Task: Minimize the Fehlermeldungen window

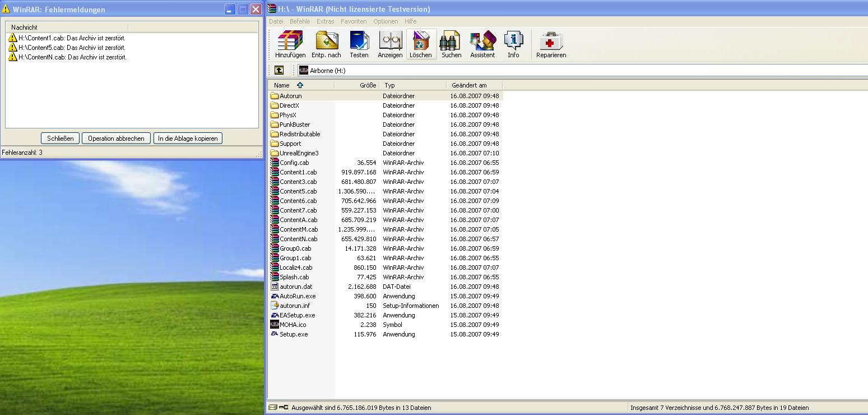Action: click(230, 10)
